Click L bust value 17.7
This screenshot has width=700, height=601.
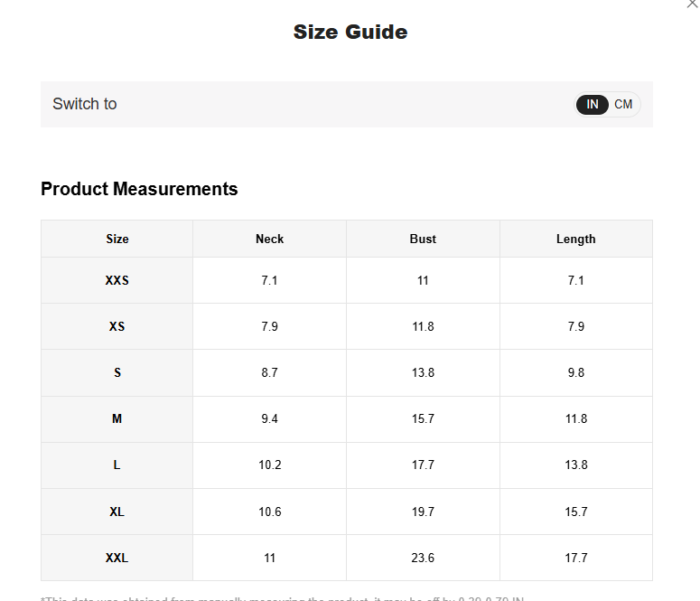[423, 465]
